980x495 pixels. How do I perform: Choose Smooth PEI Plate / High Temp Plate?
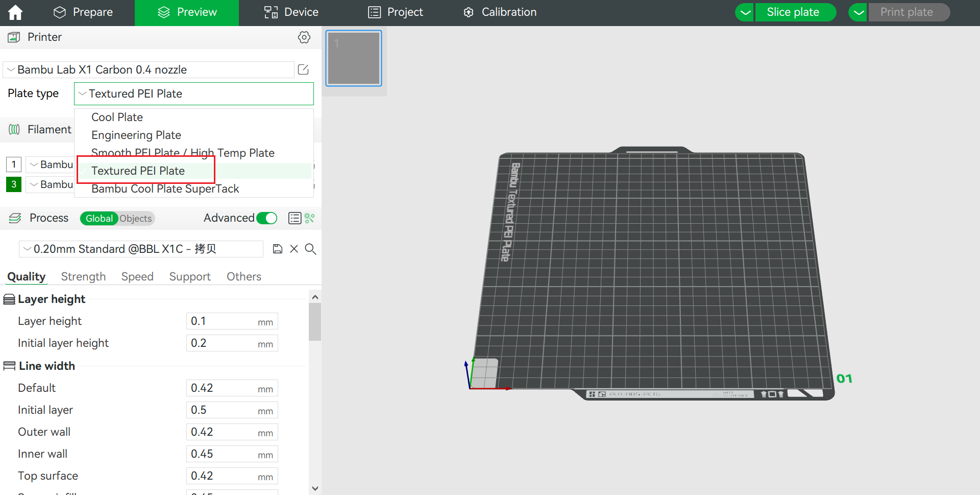coord(194,153)
